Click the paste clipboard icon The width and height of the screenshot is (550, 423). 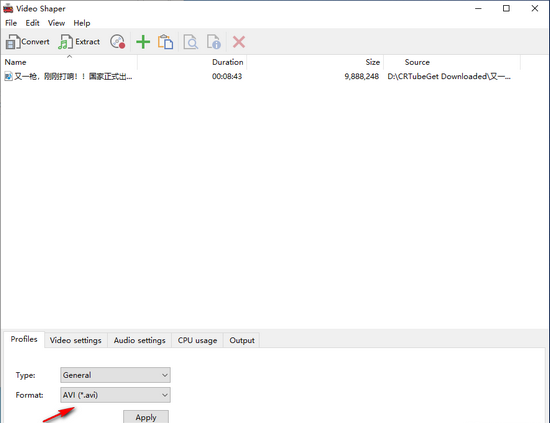click(x=165, y=42)
